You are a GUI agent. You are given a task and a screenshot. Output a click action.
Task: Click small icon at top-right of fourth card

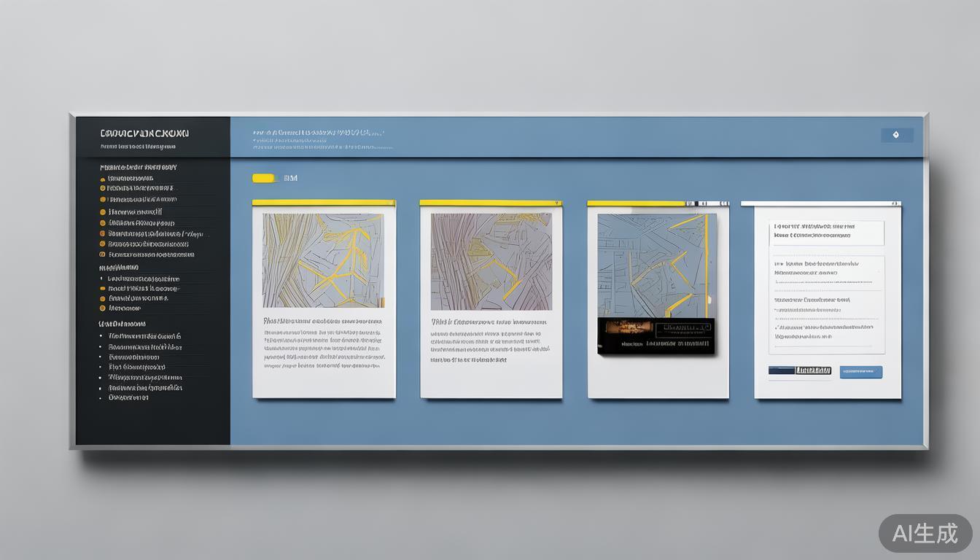tap(896, 203)
